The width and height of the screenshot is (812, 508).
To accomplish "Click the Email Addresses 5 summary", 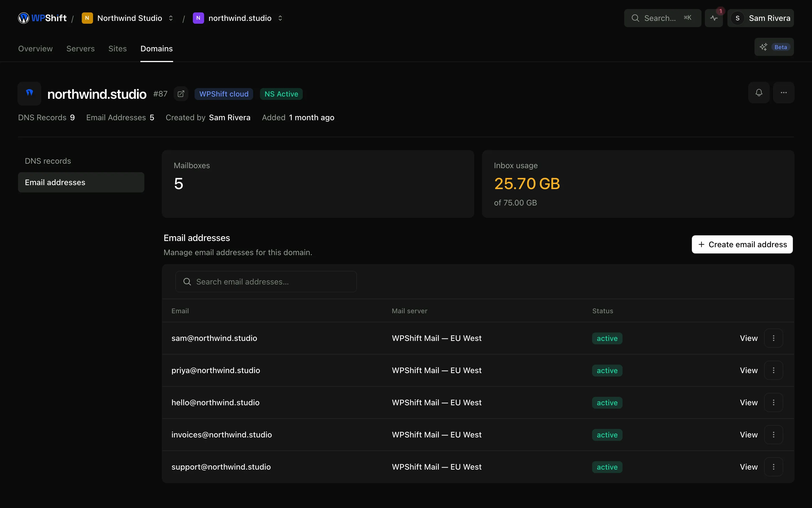I will click(x=120, y=118).
